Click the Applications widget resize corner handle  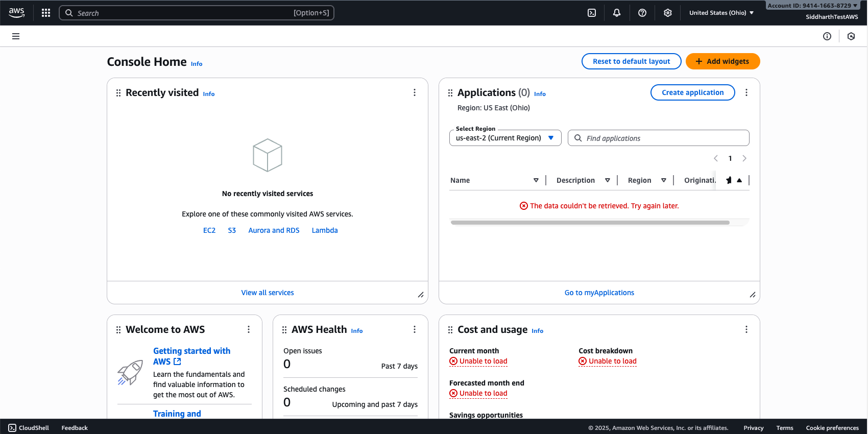[753, 295]
